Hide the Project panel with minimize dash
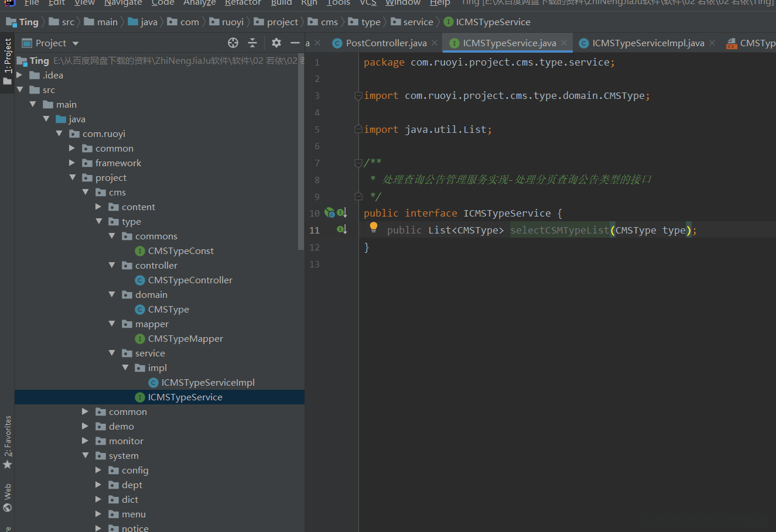The height and width of the screenshot is (532, 776). [295, 43]
